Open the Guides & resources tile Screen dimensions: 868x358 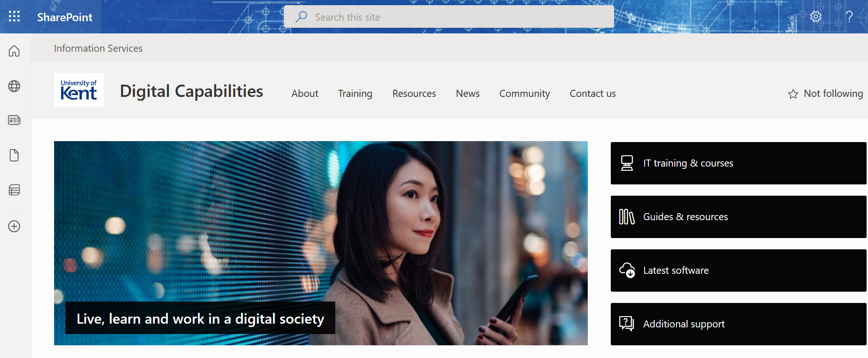click(x=738, y=217)
